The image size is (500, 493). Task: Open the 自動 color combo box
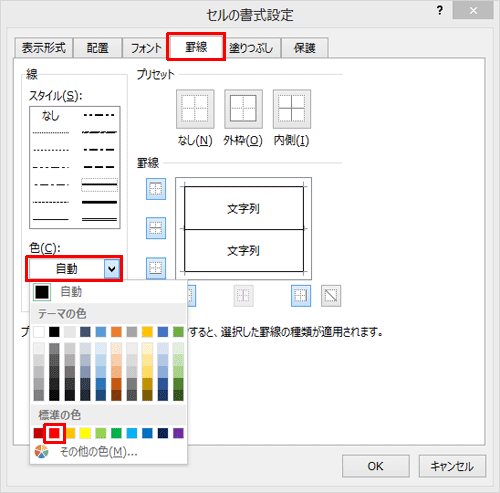pos(74,269)
